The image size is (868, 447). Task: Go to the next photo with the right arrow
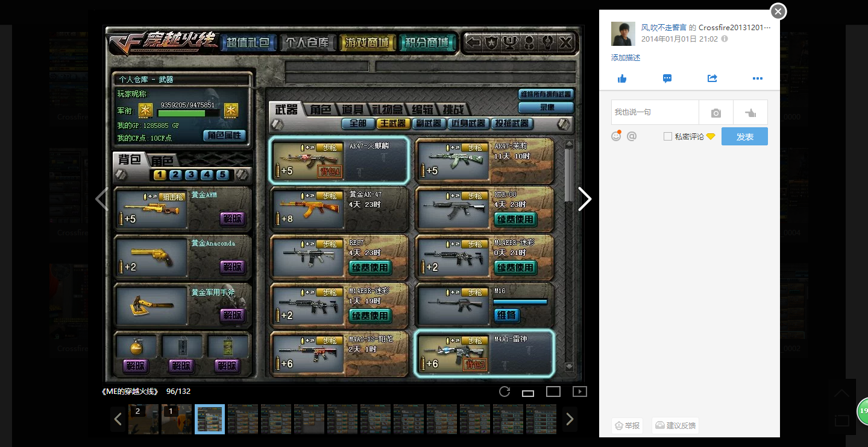pos(584,199)
